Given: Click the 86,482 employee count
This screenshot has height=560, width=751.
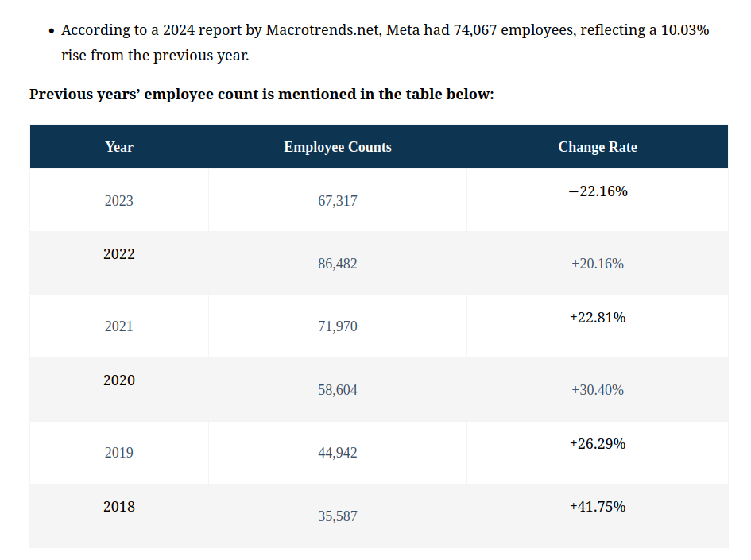Looking at the screenshot, I should [338, 264].
